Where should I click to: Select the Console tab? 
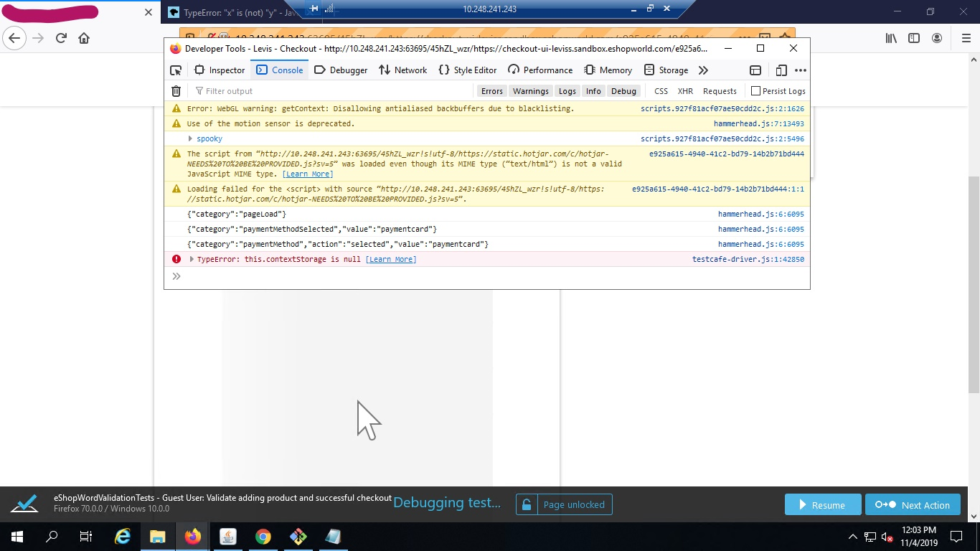[x=280, y=70]
